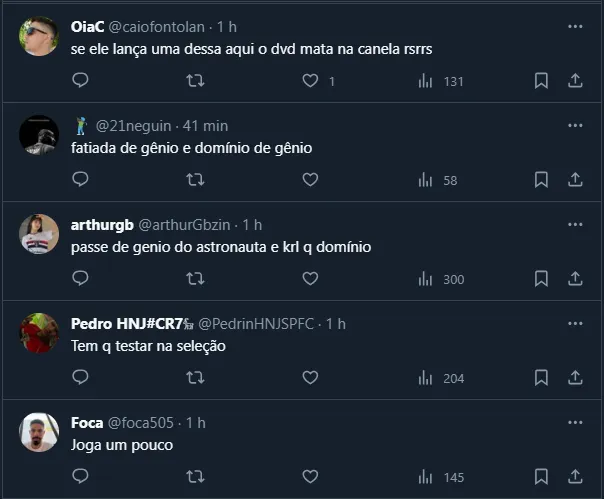Open more options menu on Foca's tweet
This screenshot has width=604, height=499.
pyautogui.click(x=575, y=422)
